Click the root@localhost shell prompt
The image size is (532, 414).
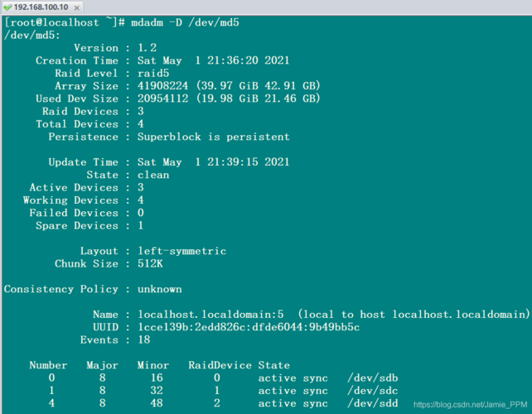(64, 22)
